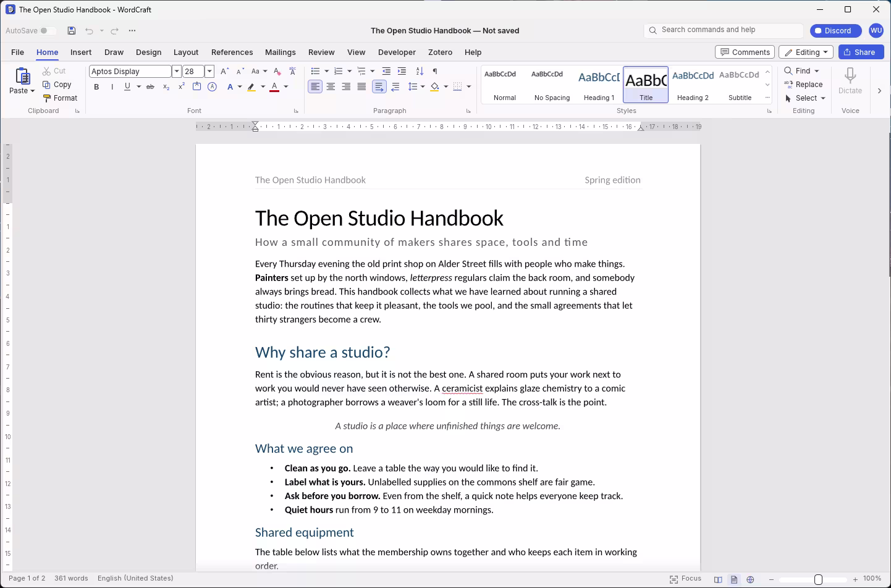Click the Paste clipboard icon
Viewport: 891px width, 588px height.
pos(22,76)
